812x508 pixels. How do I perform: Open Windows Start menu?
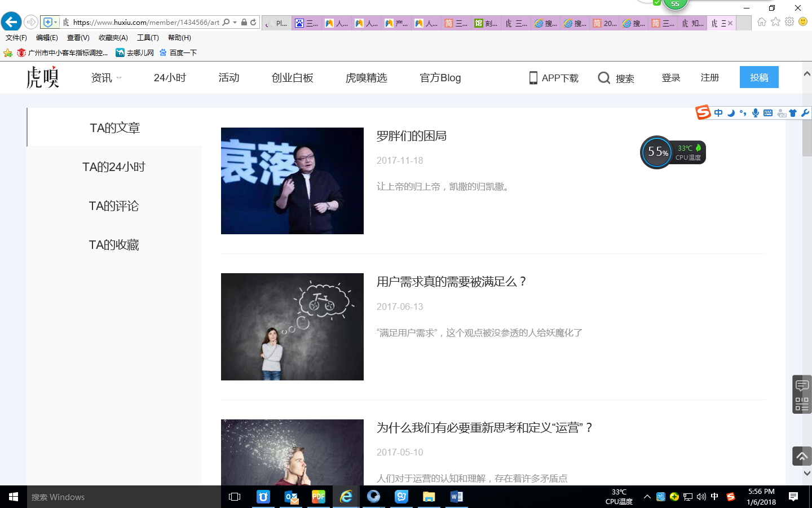pos(14,497)
